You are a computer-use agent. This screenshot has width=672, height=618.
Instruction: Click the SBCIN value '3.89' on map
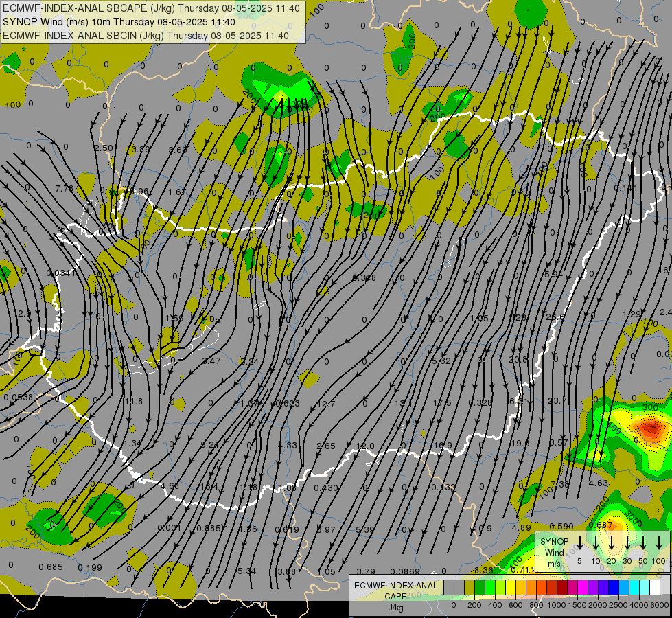[141, 149]
